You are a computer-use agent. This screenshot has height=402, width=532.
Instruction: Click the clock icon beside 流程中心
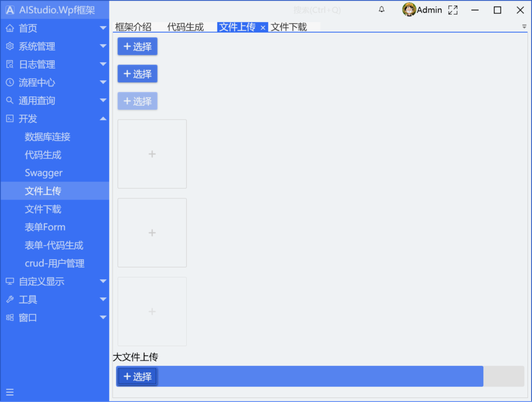(10, 82)
